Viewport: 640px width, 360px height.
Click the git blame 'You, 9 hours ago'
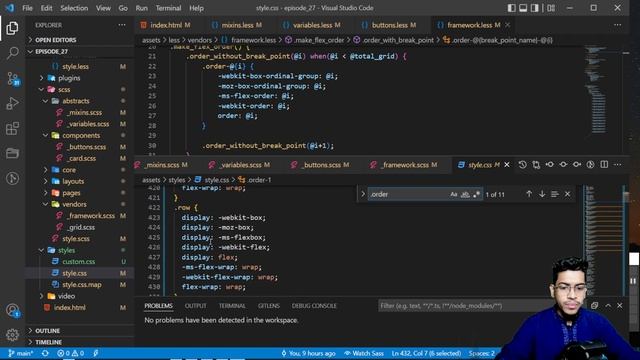click(309, 353)
